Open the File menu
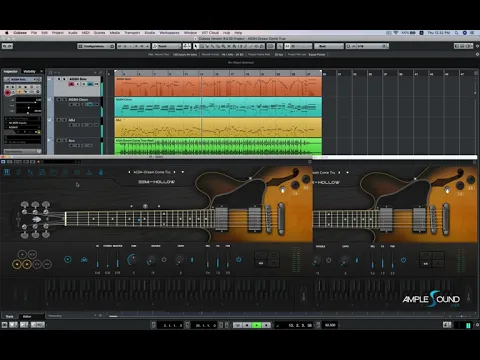 (34, 33)
